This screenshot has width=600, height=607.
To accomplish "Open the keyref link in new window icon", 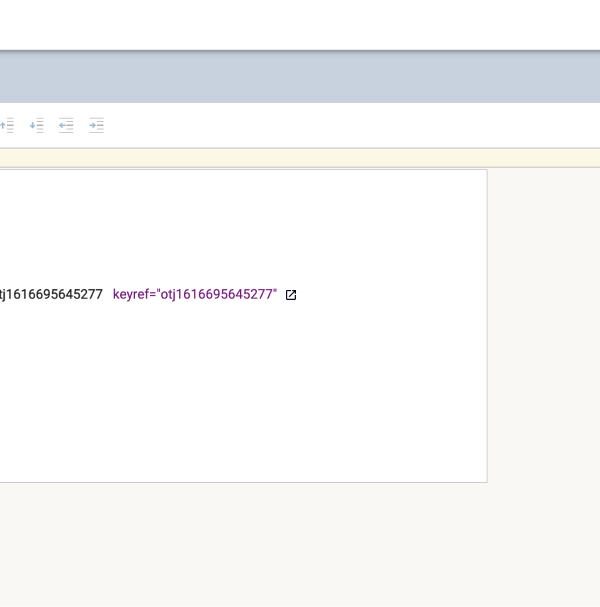I will coord(291,295).
